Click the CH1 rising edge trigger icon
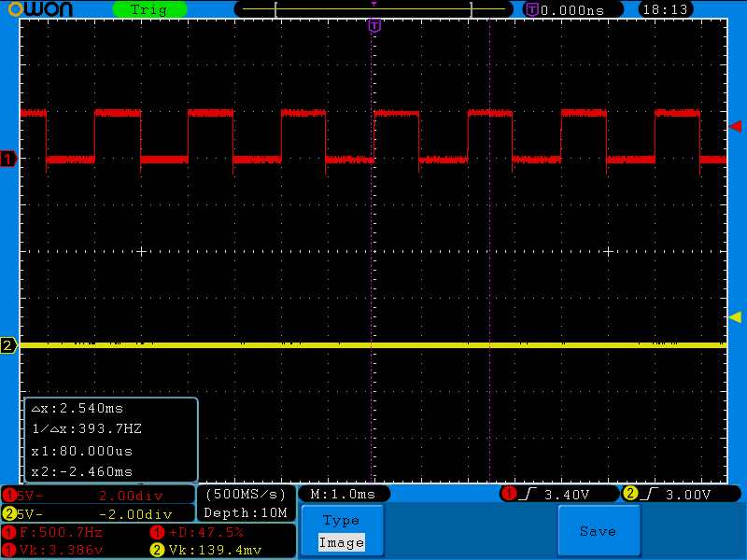 coord(527,494)
